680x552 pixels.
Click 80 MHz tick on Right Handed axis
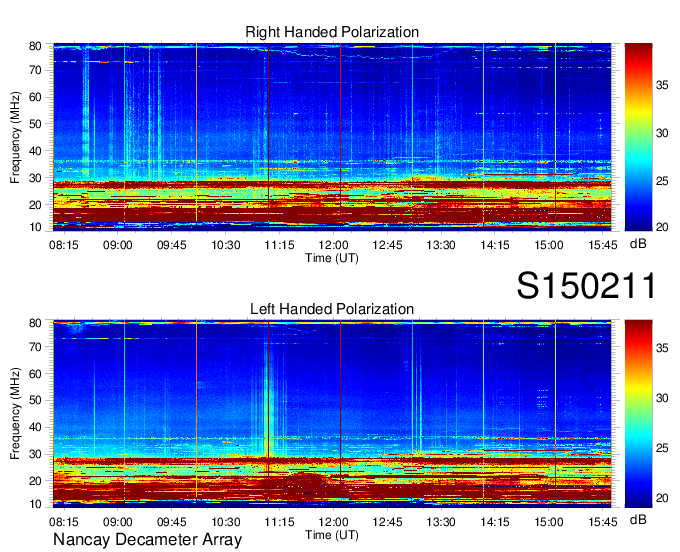tap(35, 46)
